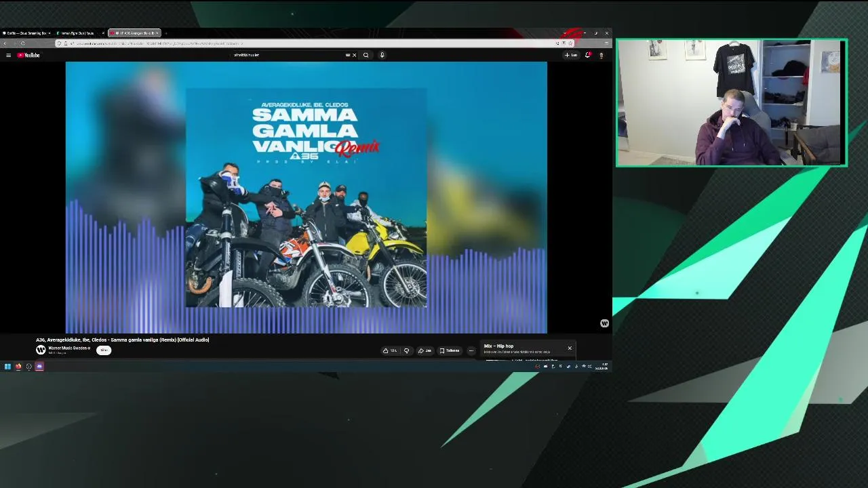This screenshot has width=868, height=488.
Task: Start voice search with the microphone
Action: point(382,55)
